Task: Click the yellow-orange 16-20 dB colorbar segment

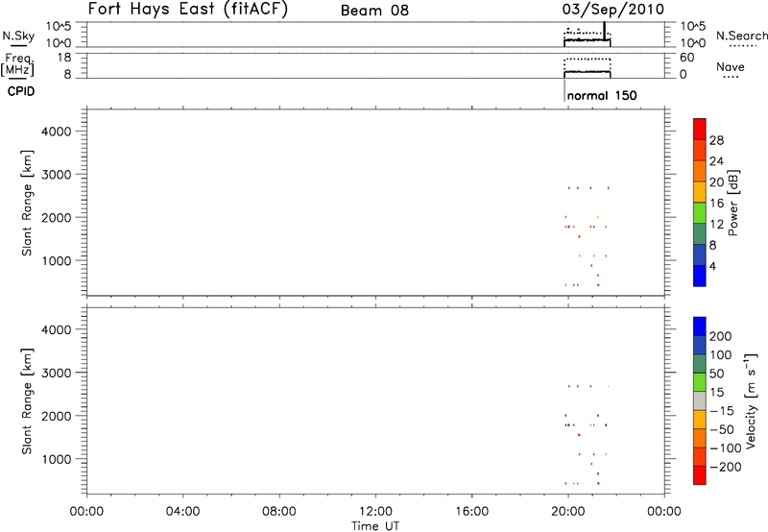Action: click(700, 191)
